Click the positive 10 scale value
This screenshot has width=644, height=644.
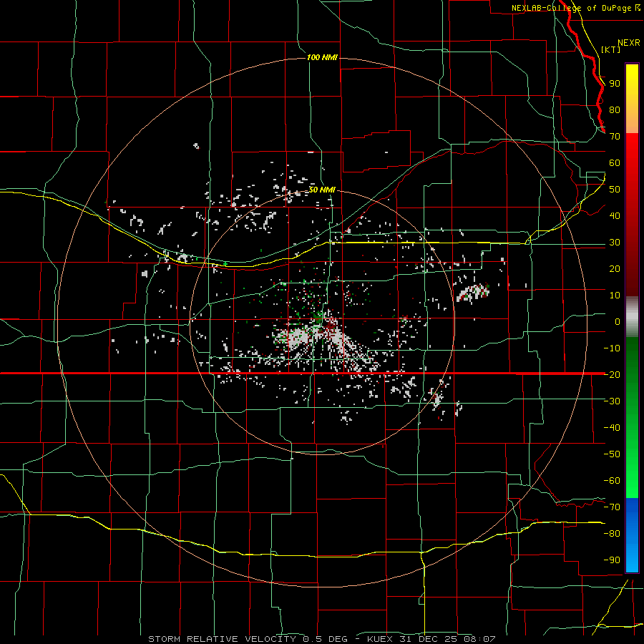tap(615, 296)
